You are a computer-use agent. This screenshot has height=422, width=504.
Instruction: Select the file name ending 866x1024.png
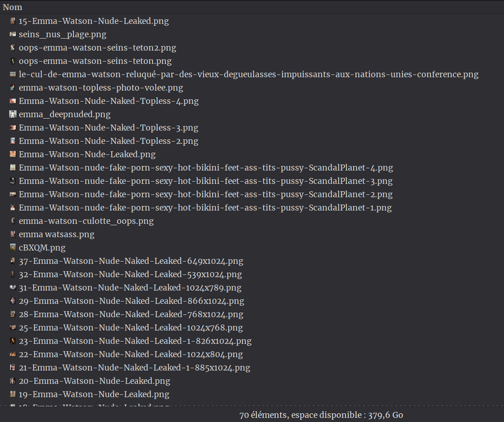[x=131, y=301]
